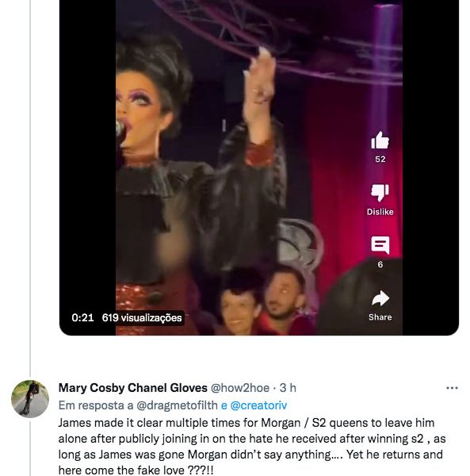Click the comment count number 6
Screen dimensions: 470x476
tap(380, 265)
